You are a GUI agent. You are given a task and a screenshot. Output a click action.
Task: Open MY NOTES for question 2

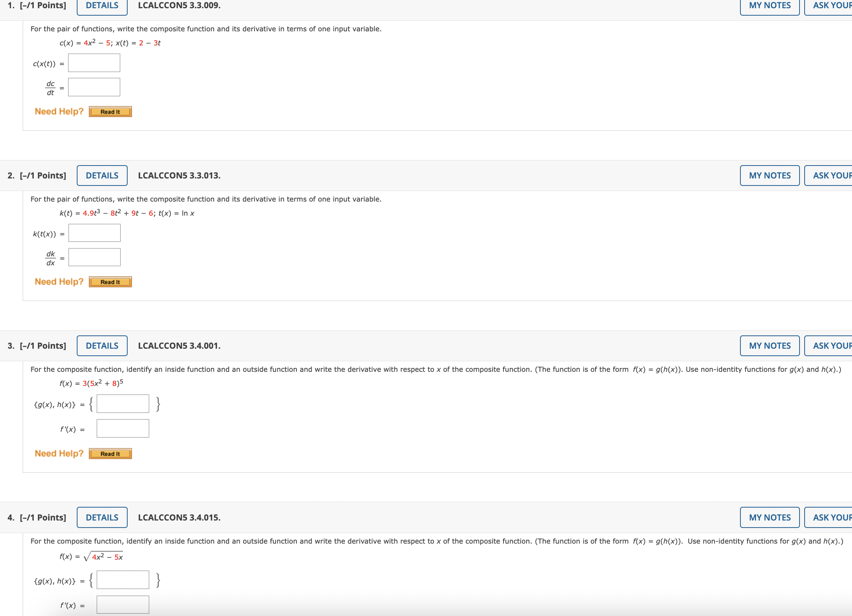coord(769,175)
